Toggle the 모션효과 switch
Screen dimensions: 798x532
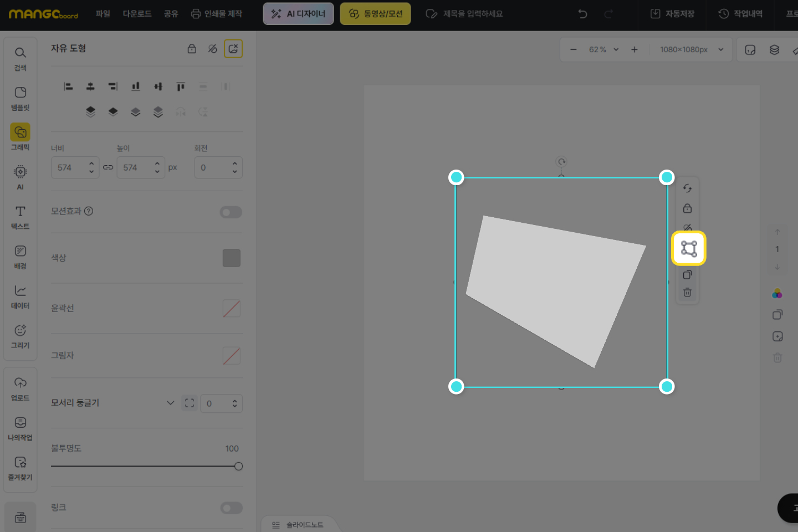pyautogui.click(x=231, y=212)
